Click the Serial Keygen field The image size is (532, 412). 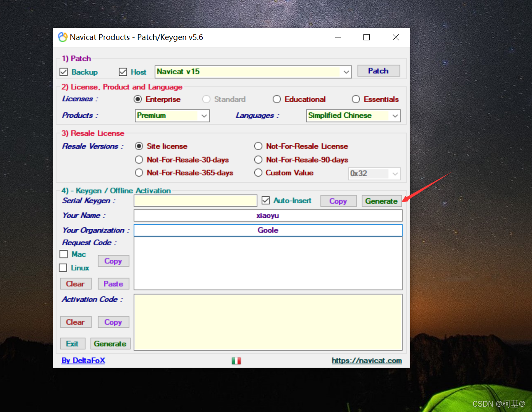click(195, 201)
